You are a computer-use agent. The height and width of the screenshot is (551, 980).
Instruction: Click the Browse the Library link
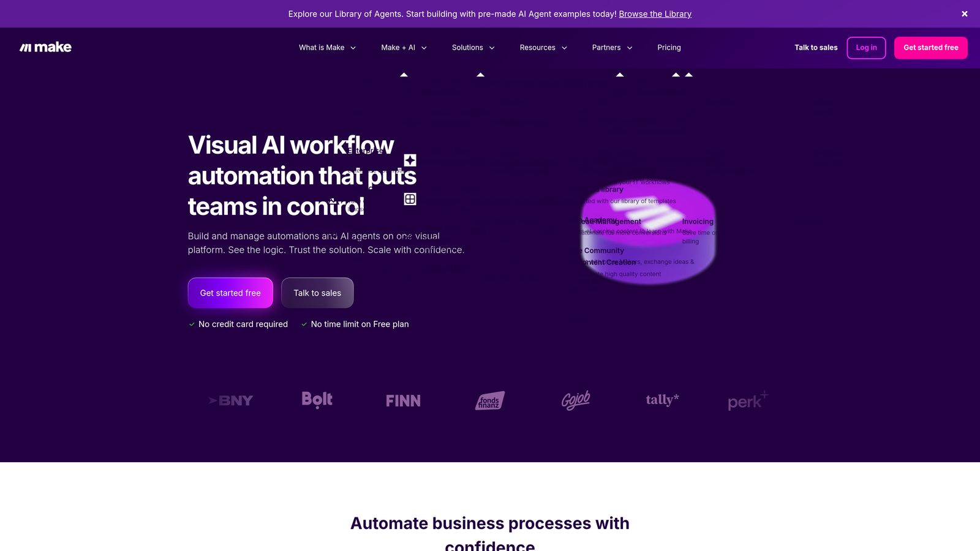click(x=655, y=13)
